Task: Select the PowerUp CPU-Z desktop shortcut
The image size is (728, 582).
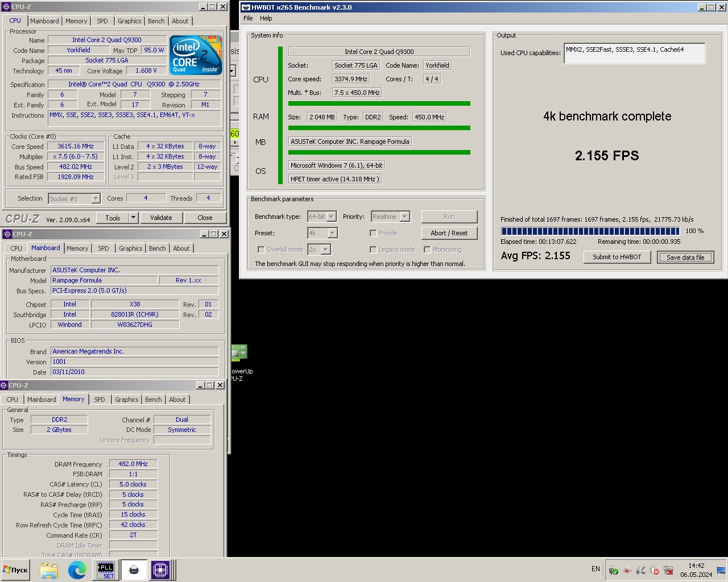Action: pos(241,363)
